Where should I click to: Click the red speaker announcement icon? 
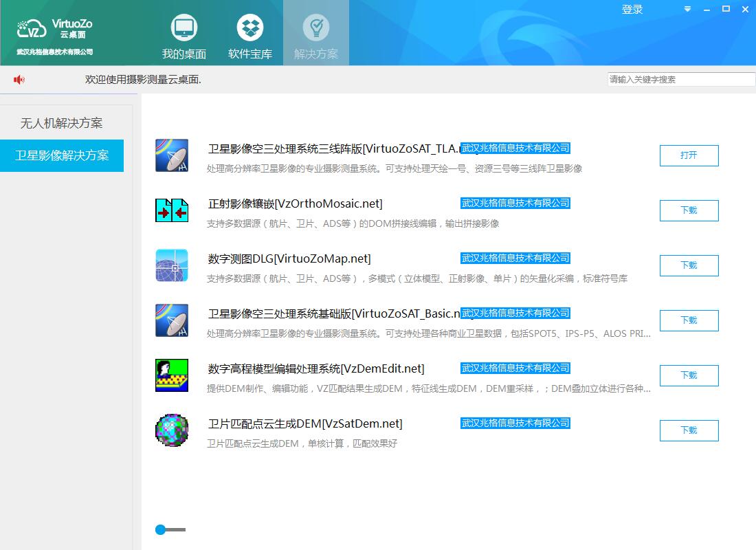(x=19, y=80)
